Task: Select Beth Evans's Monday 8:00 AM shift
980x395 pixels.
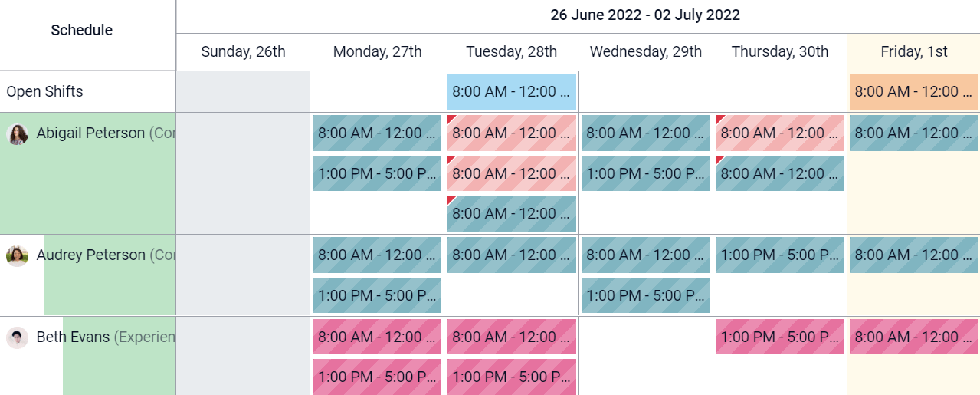Action: coord(377,337)
